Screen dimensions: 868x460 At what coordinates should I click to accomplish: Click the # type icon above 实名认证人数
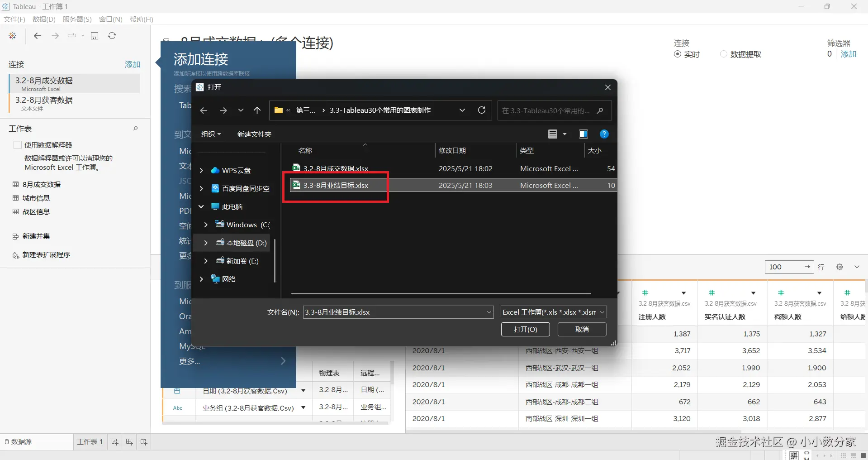coord(711,293)
